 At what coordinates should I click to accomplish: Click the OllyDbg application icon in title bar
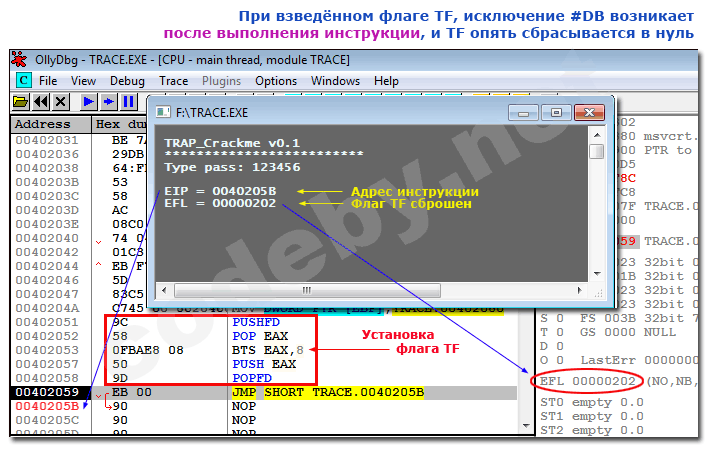[x=19, y=59]
